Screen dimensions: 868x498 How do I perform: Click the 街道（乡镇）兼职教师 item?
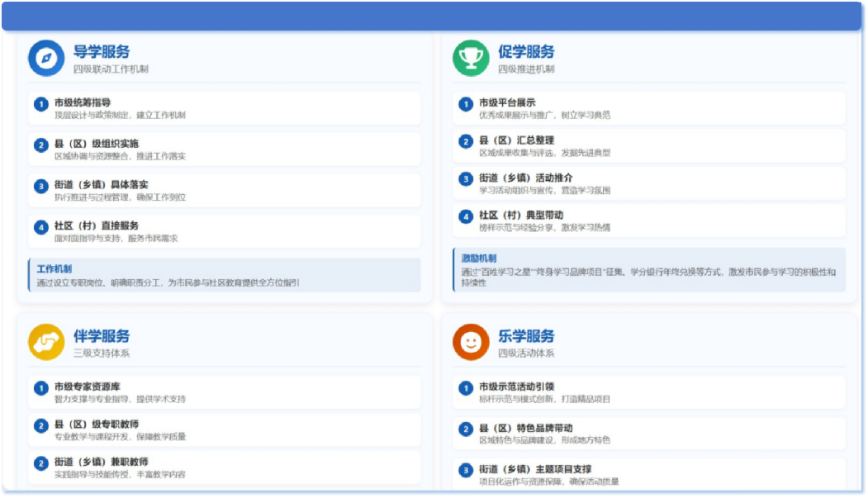[x=224, y=467]
